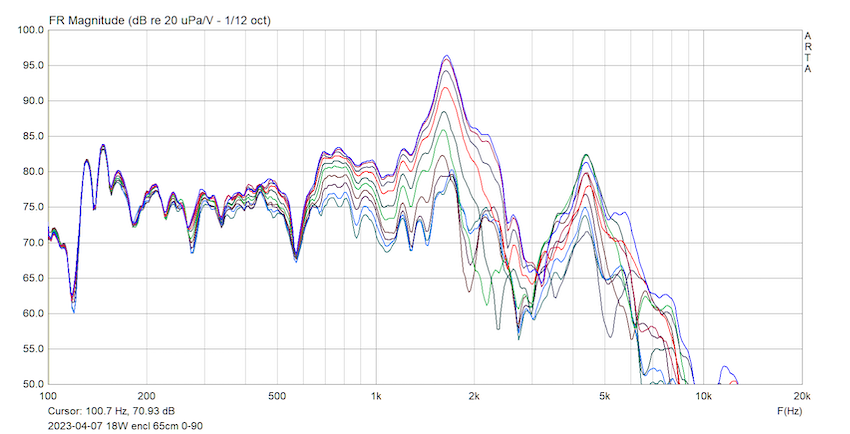Select the 95.0 dB y-axis label

point(32,66)
